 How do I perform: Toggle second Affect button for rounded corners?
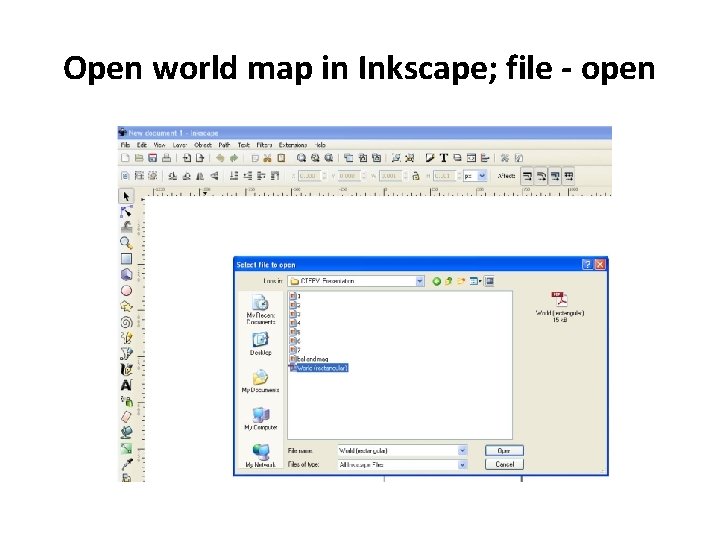pos(541,176)
